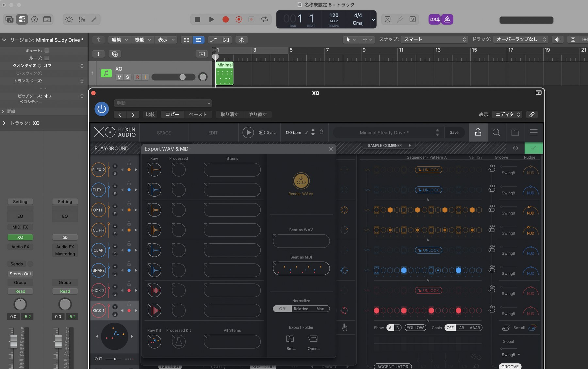Image resolution: width=588 pixels, height=369 pixels.
Task: Enable ミュート checkbox in region inspector
Action: click(x=47, y=51)
